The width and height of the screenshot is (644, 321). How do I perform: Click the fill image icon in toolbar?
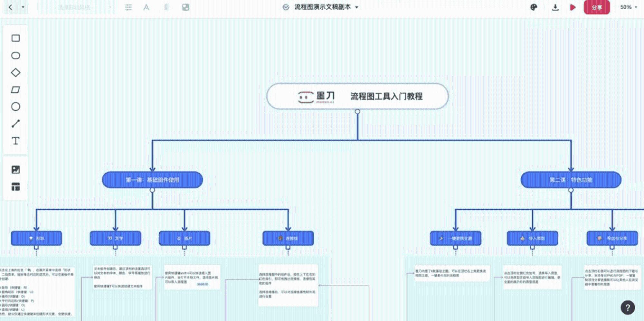click(185, 7)
